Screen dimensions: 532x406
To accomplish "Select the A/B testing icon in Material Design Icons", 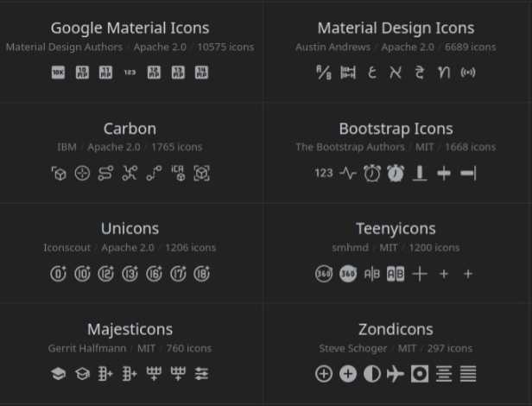I will coord(324,73).
